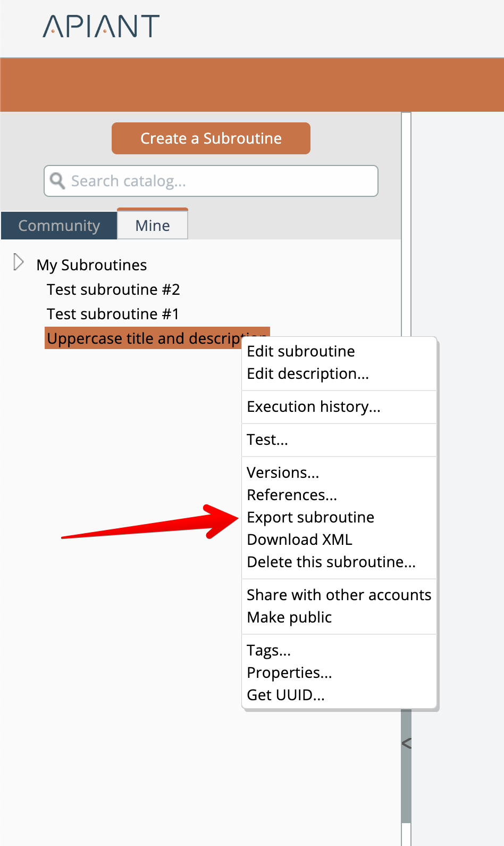
Task: Select Export subroutine menu item
Action: tap(310, 517)
